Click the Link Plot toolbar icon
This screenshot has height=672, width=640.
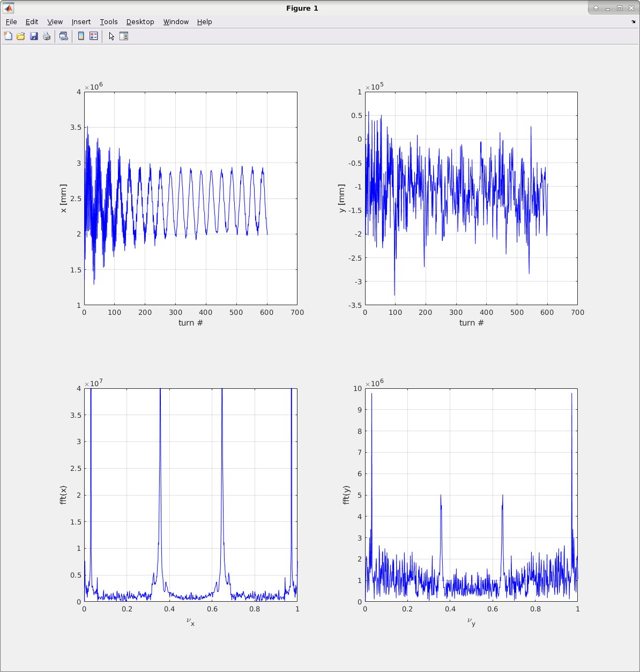pos(64,36)
